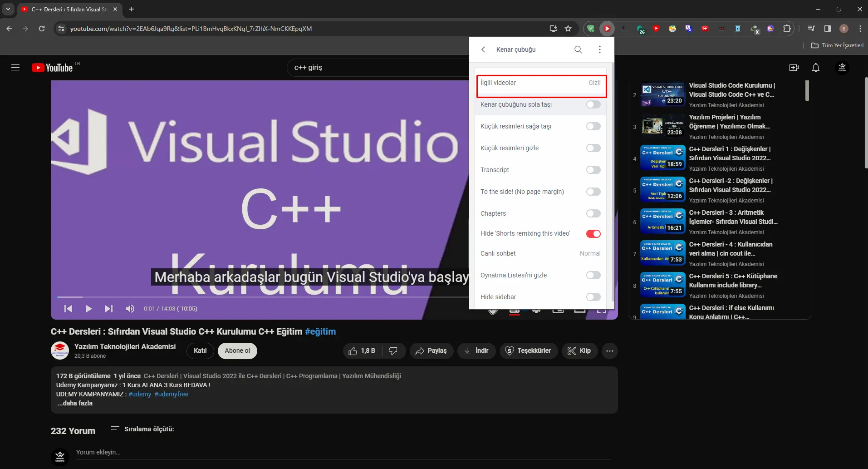Disable Hide 'Shorts remixing this video'

[x=593, y=234]
